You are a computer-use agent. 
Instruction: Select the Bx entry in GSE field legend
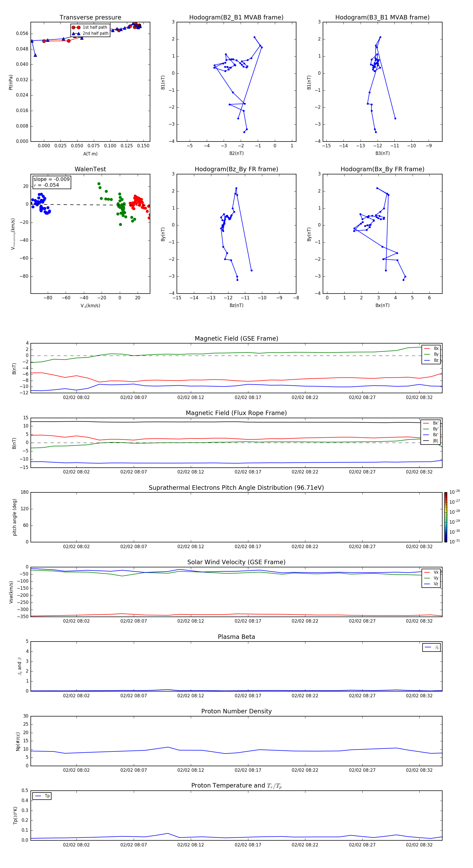click(431, 349)
